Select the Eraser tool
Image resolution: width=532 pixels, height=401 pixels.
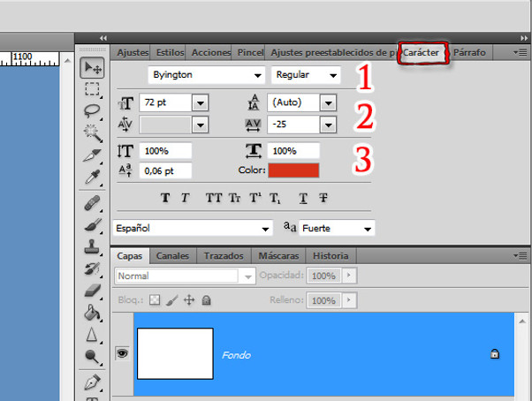pos(92,291)
